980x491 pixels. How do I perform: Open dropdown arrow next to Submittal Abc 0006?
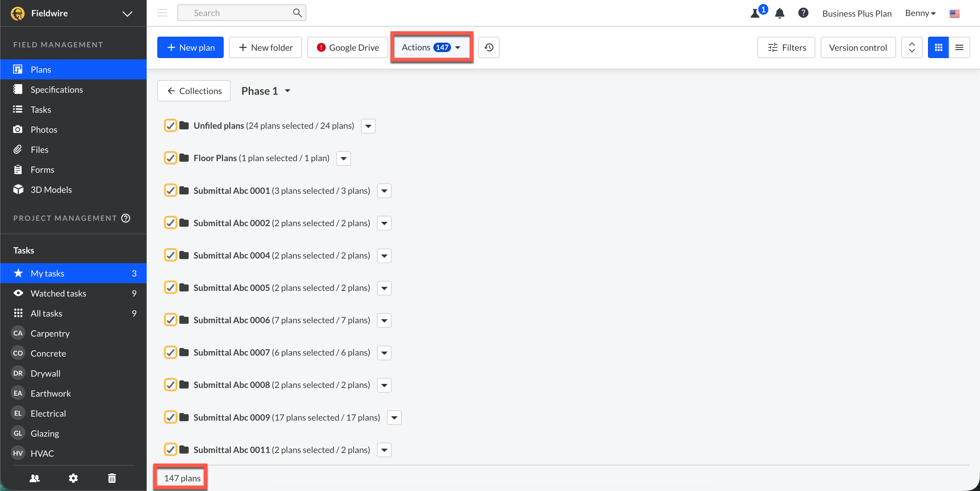tap(384, 321)
